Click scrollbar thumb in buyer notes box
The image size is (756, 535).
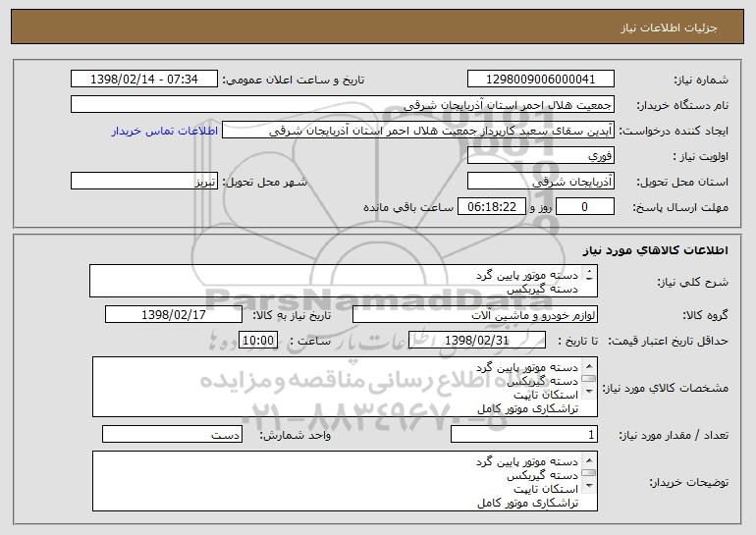click(589, 473)
